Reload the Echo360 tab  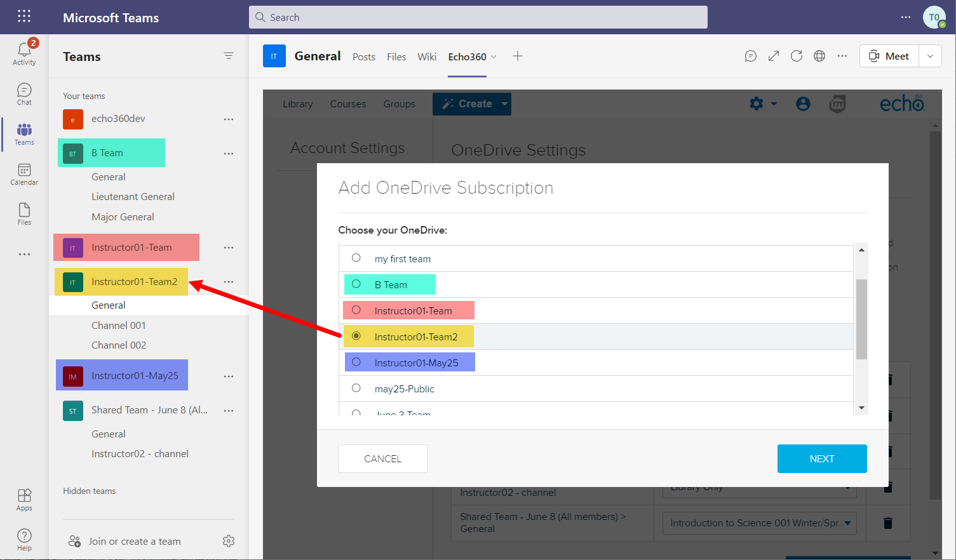pos(797,56)
